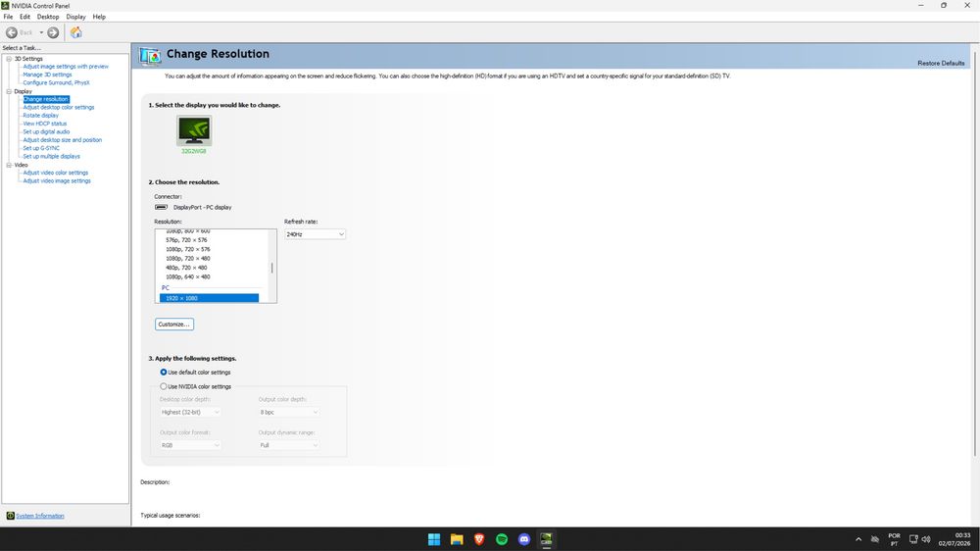Viewport: 980px width, 551px height.
Task: Click the resolution list scrollbar thumb
Action: point(271,268)
